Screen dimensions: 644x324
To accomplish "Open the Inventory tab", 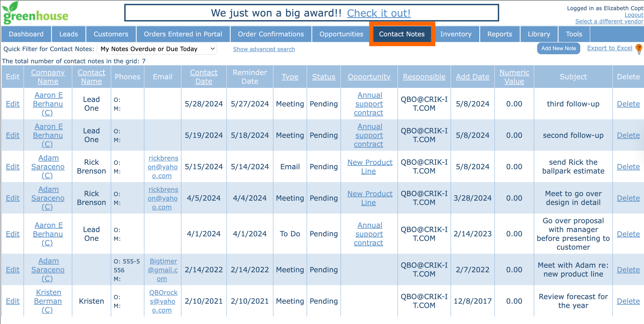I will (456, 34).
